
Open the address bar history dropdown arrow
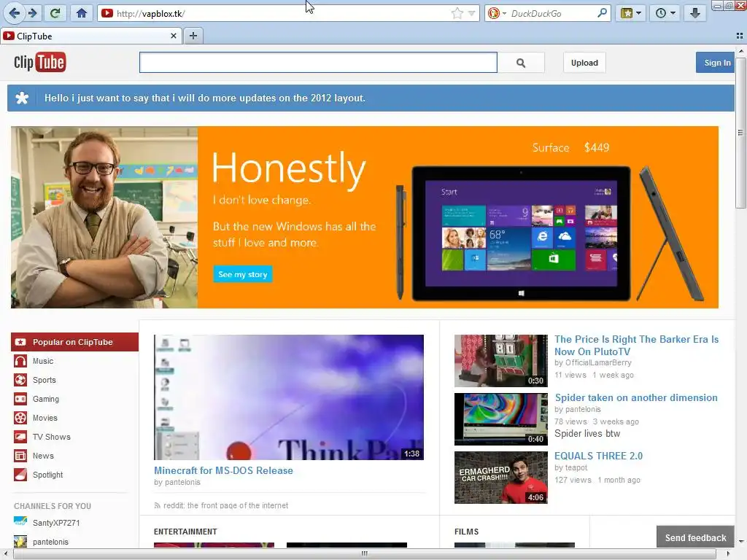tap(472, 13)
